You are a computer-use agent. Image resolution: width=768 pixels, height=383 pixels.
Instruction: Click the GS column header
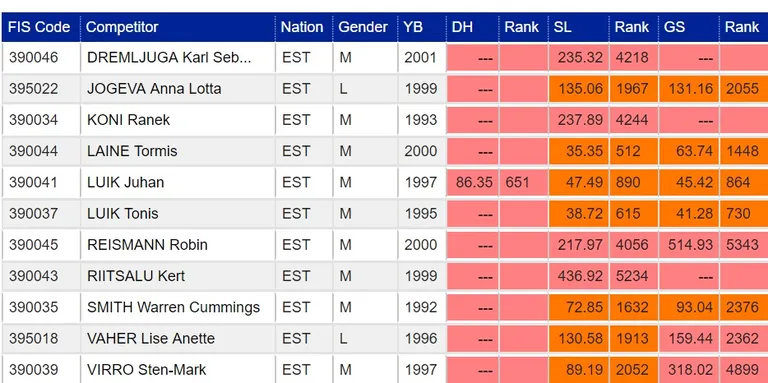674,27
